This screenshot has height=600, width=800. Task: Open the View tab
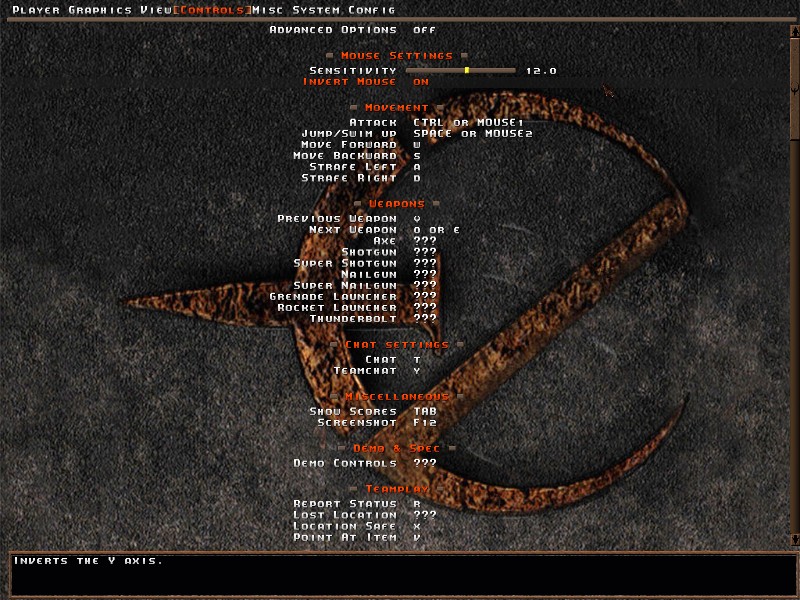click(x=156, y=10)
